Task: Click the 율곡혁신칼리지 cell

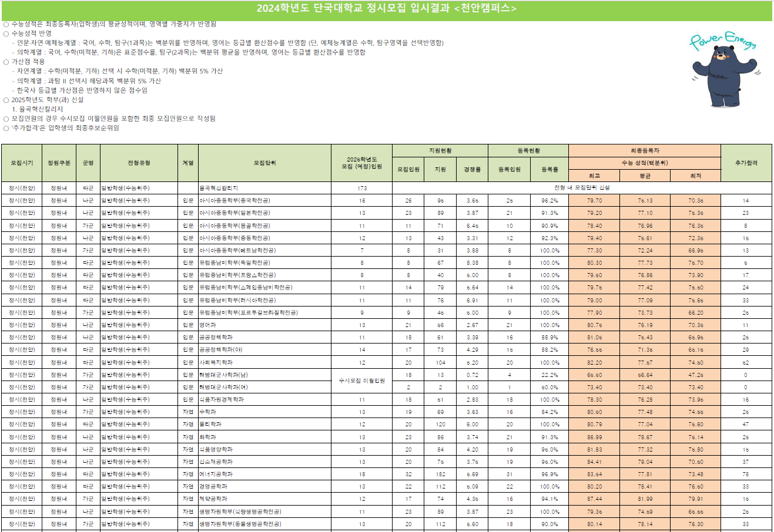Action: point(264,188)
